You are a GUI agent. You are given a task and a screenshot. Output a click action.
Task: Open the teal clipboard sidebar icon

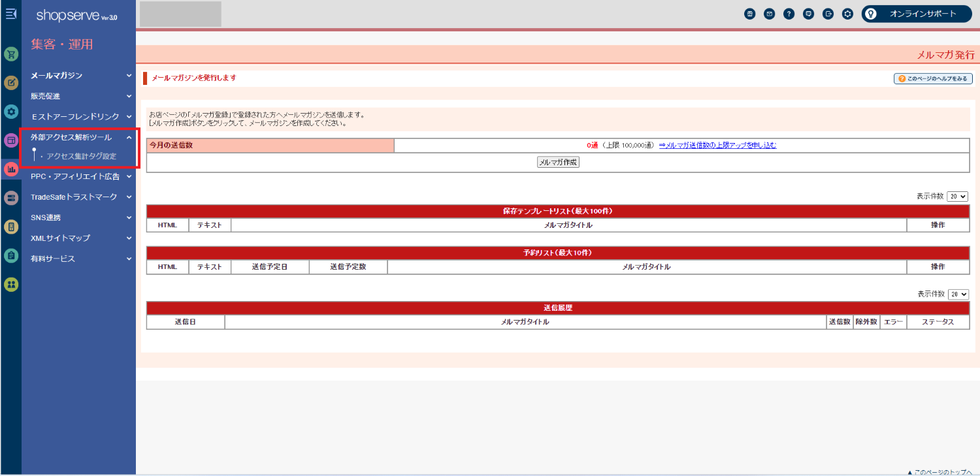coord(11,255)
